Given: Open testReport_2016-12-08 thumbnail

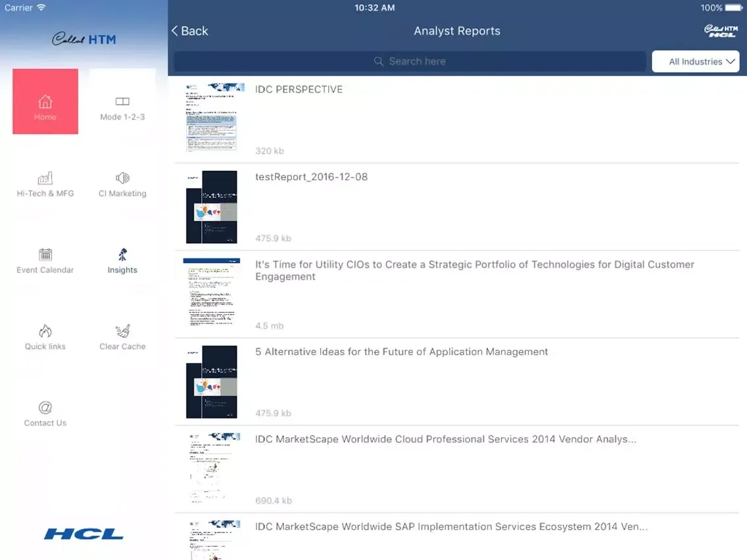Looking at the screenshot, I should tap(211, 207).
